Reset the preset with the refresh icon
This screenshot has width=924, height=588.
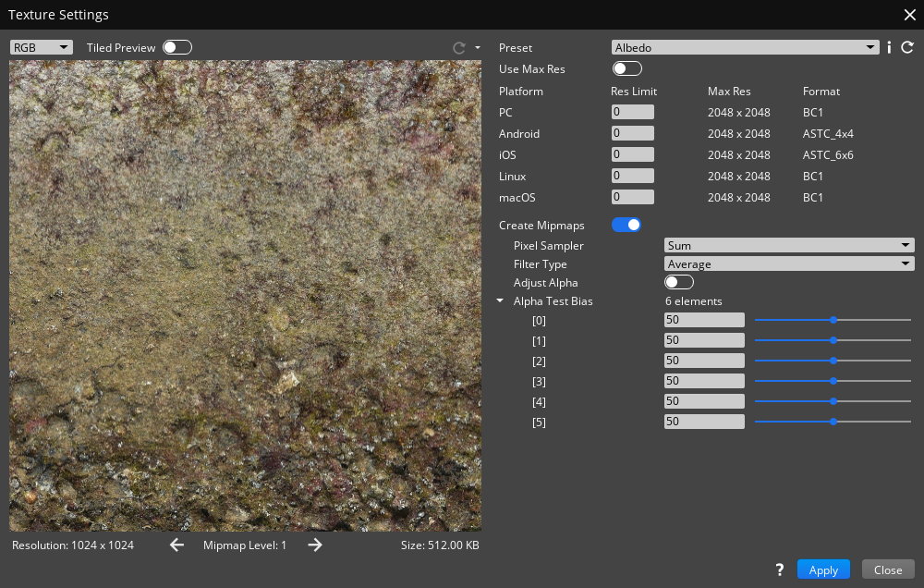pos(907,47)
